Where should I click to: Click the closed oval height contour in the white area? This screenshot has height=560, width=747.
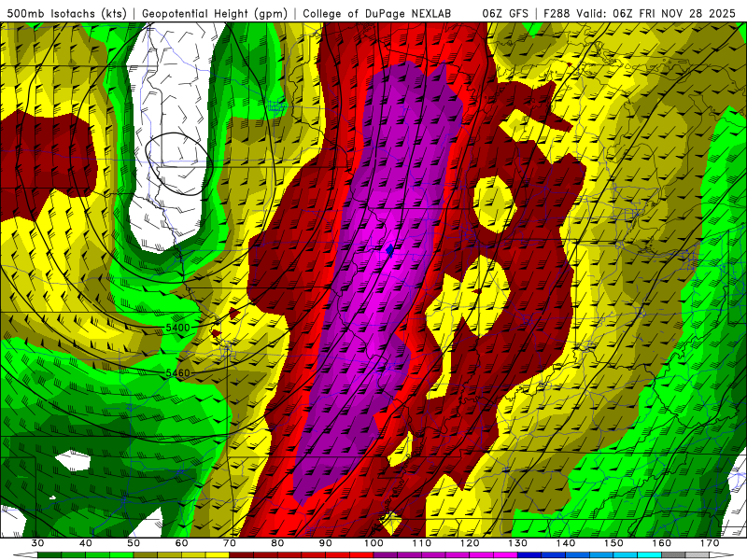[x=178, y=164]
